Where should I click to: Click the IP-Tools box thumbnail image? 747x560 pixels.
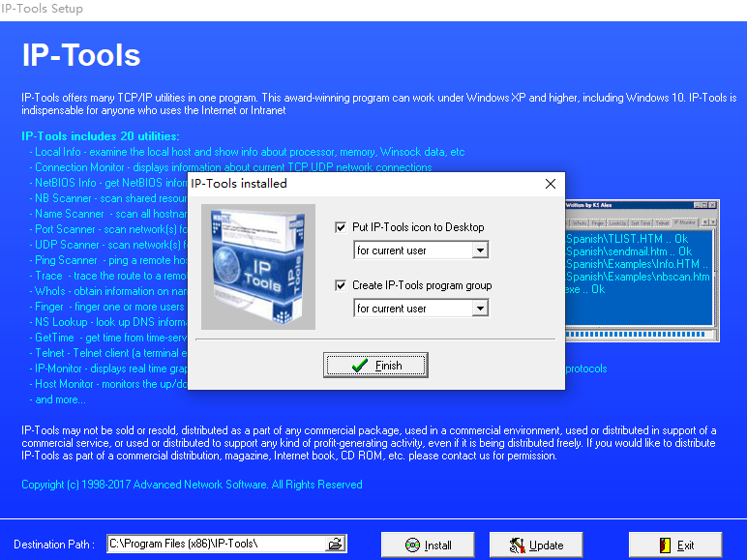tap(258, 267)
